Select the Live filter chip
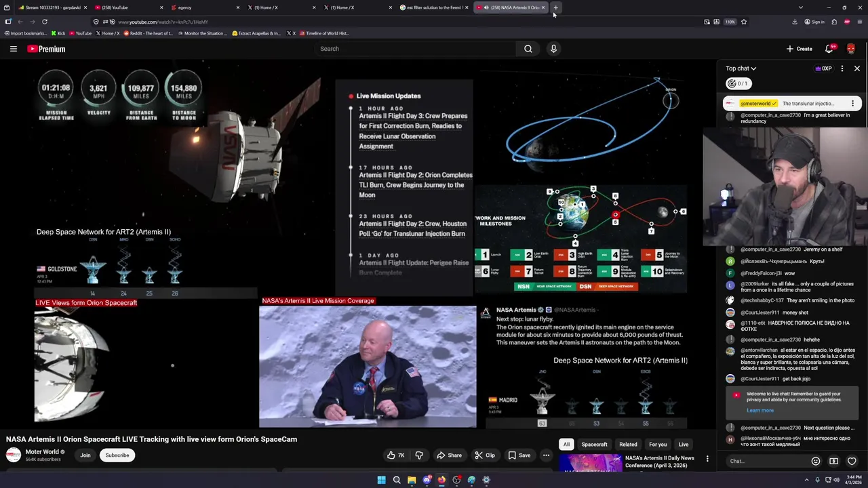The width and height of the screenshot is (868, 488). pos(684,445)
